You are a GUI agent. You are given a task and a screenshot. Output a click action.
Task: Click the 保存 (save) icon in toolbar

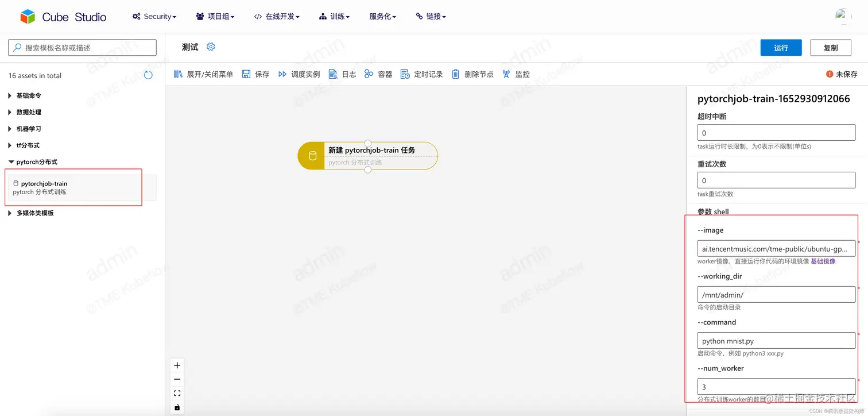255,74
